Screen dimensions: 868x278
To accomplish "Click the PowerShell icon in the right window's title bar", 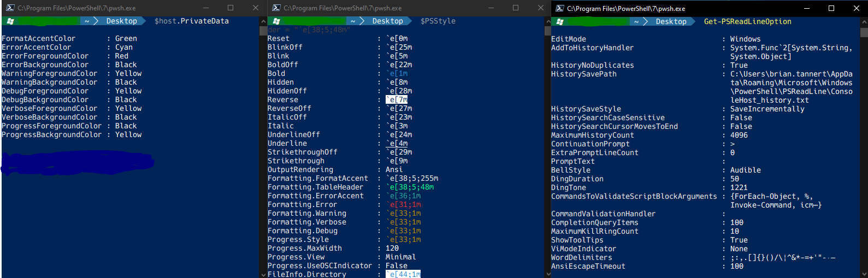I will tap(559, 9).
